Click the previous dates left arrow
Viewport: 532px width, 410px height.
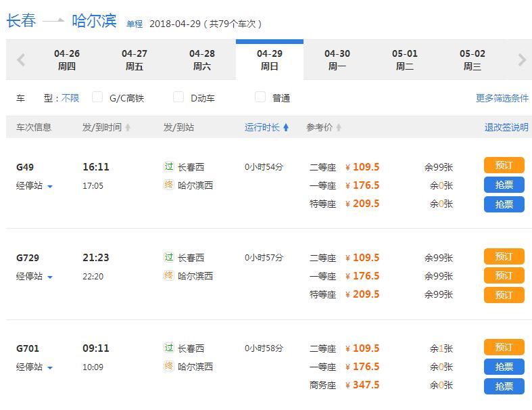[x=20, y=60]
